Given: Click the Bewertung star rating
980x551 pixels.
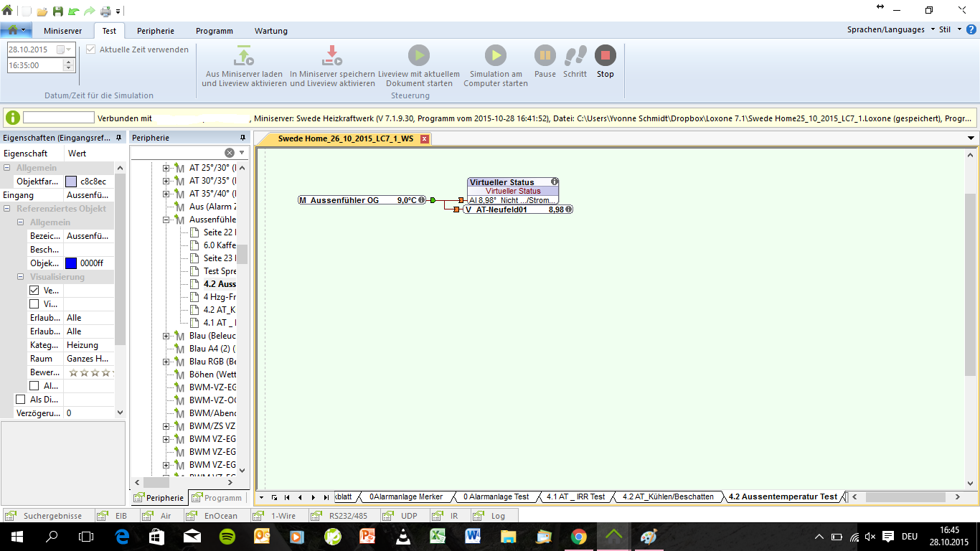Looking at the screenshot, I should (x=90, y=372).
